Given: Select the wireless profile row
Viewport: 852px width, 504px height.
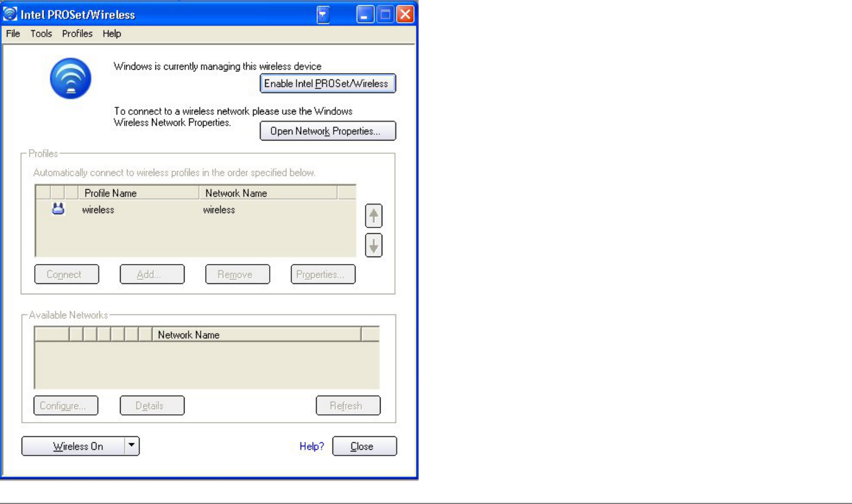Looking at the screenshot, I should coord(195,210).
